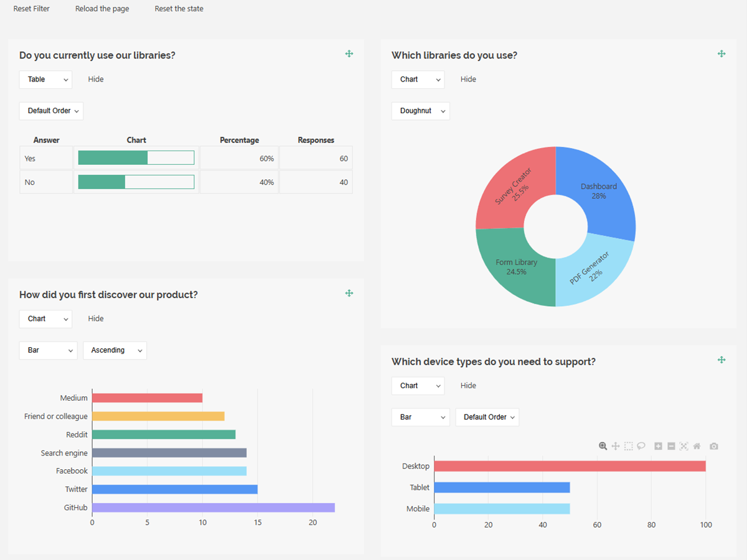Click Reset the state

click(179, 8)
